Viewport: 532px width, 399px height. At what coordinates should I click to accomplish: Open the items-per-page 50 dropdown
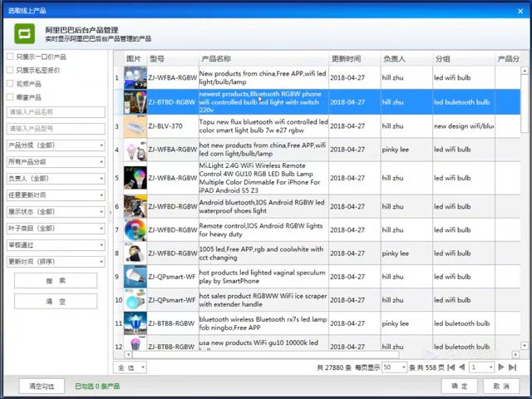[394, 367]
